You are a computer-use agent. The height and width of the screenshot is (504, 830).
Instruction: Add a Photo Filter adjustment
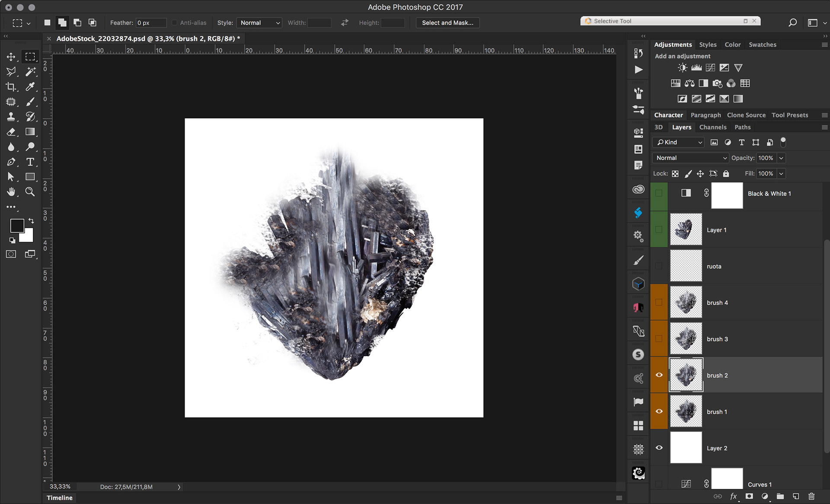(717, 83)
